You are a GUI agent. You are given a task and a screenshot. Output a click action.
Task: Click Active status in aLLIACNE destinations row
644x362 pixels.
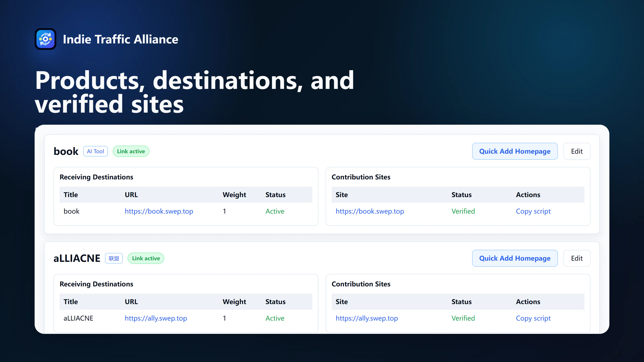(x=275, y=318)
